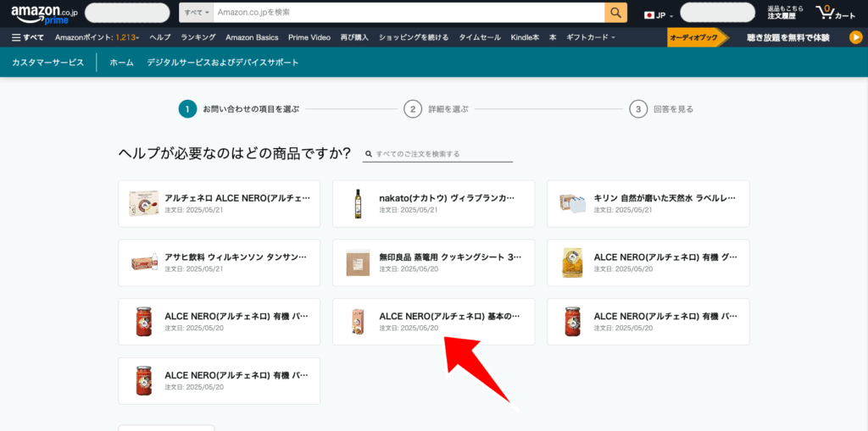Viewport: 868px width, 431px height.
Task: Click the ALCE NERO 有機 グ pasta thumbnail
Action: tap(572, 262)
